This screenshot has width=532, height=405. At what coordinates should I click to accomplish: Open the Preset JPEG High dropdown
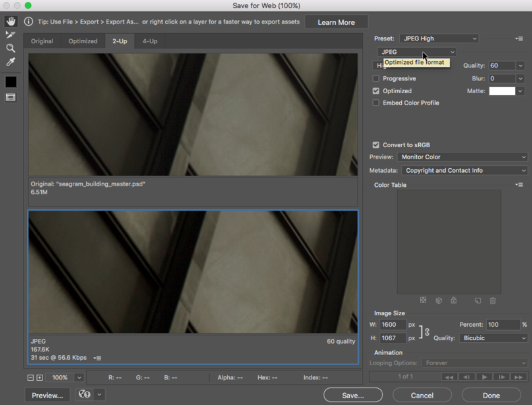438,38
